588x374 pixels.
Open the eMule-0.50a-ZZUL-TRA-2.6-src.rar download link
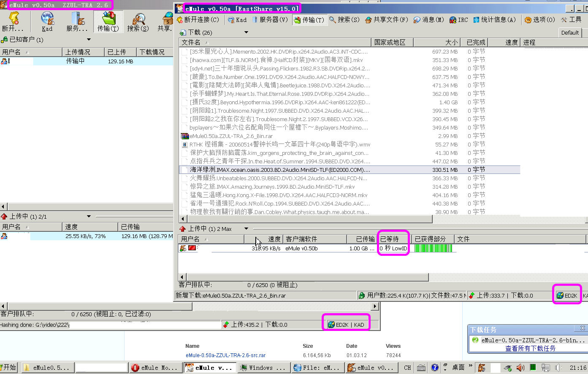coord(226,355)
